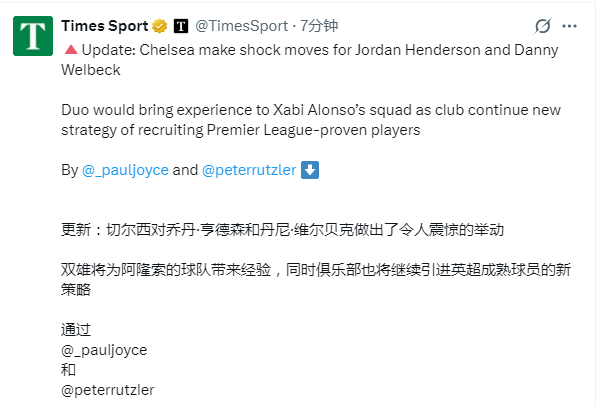This screenshot has width=605, height=407.
Task: Click the translated 通过 text
Action: (76, 330)
